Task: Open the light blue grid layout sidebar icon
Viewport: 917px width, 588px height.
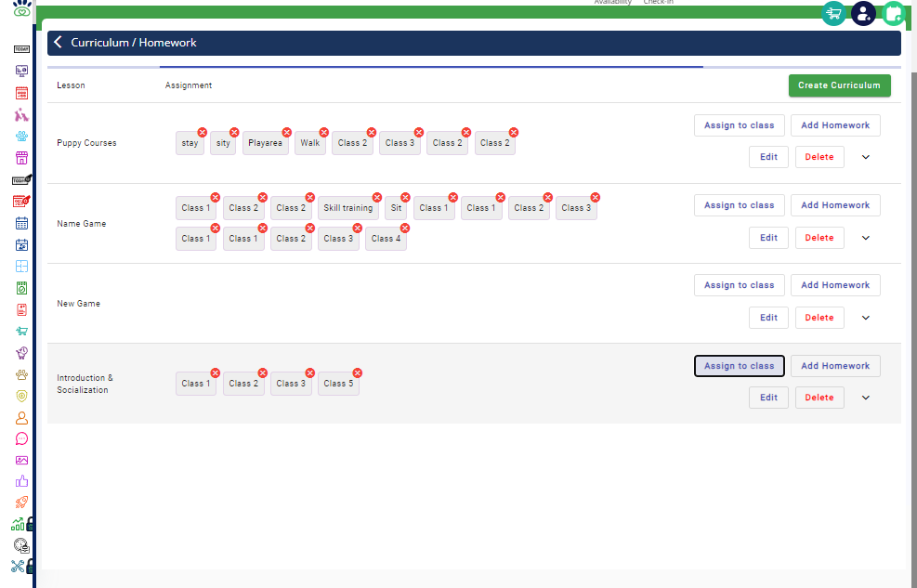Action: [21, 266]
